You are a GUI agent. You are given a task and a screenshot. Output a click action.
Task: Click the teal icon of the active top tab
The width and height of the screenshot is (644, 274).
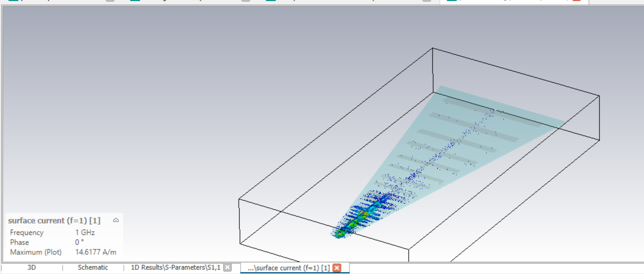[x=451, y=1]
